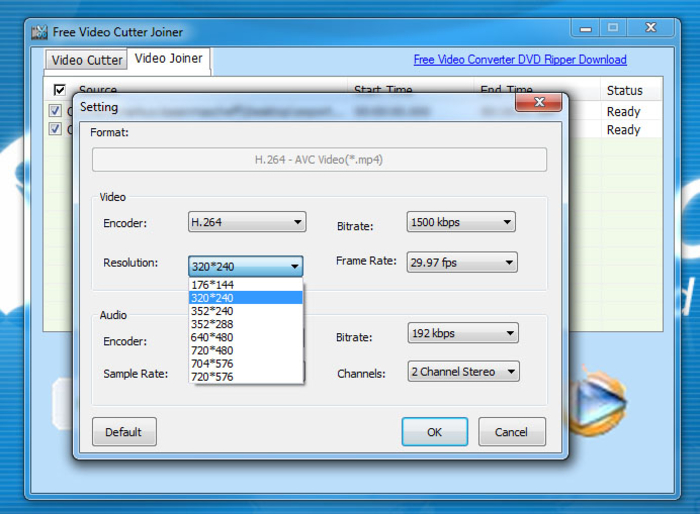Select the Video Joiner tab

click(168, 59)
